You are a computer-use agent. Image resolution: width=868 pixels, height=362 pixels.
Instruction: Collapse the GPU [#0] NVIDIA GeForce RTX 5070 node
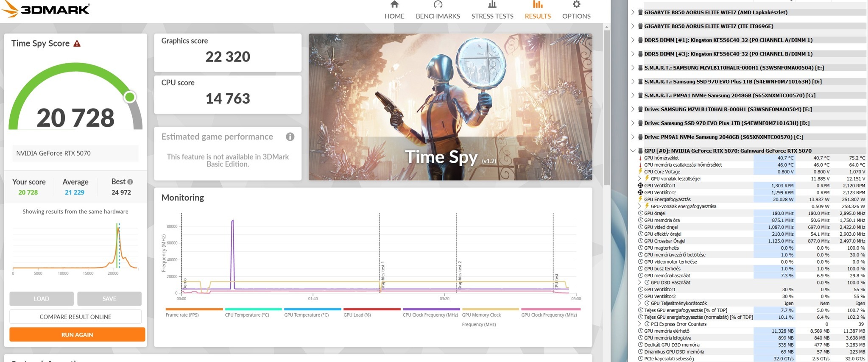click(x=633, y=151)
